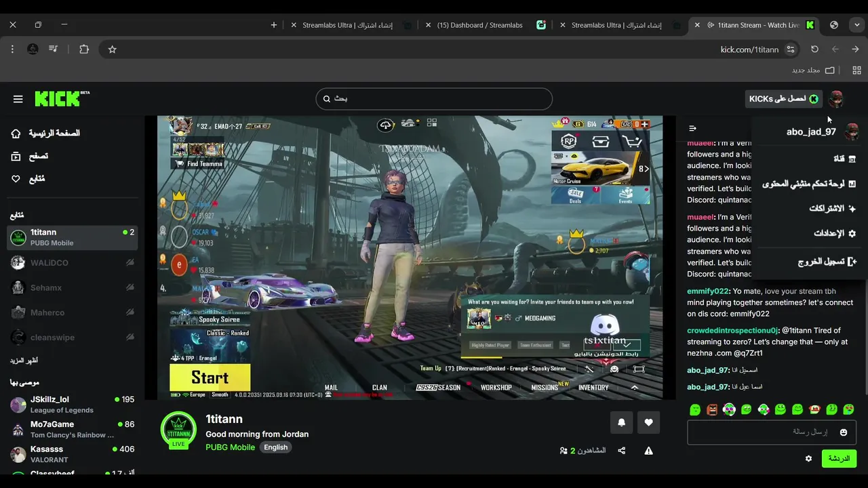The width and height of the screenshot is (868, 488).
Task: Toggle the Kick sidebar hamburger menu
Action: (18, 99)
